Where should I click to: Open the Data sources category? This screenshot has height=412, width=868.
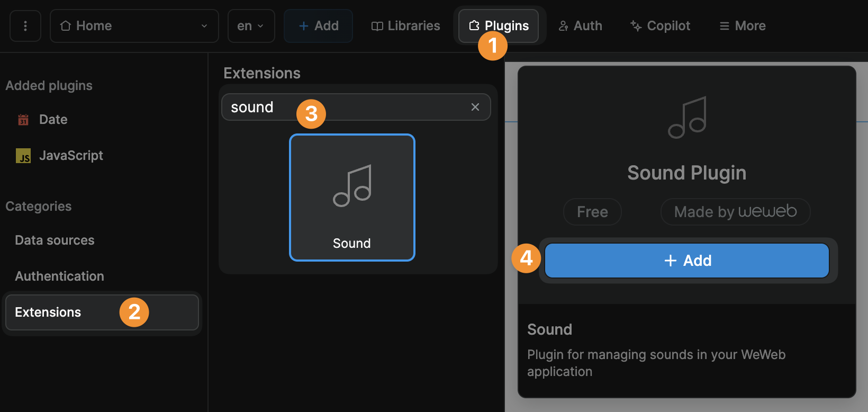(55, 240)
